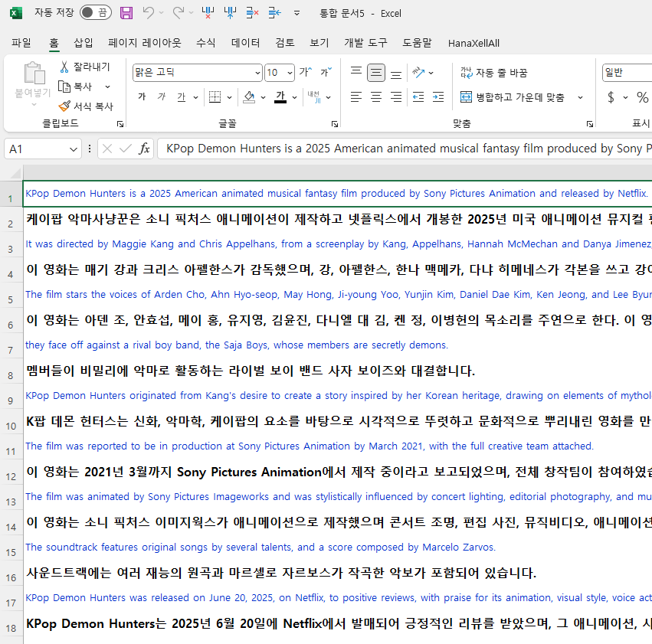Click the delete-row icon with red X

pyautogui.click(x=252, y=13)
